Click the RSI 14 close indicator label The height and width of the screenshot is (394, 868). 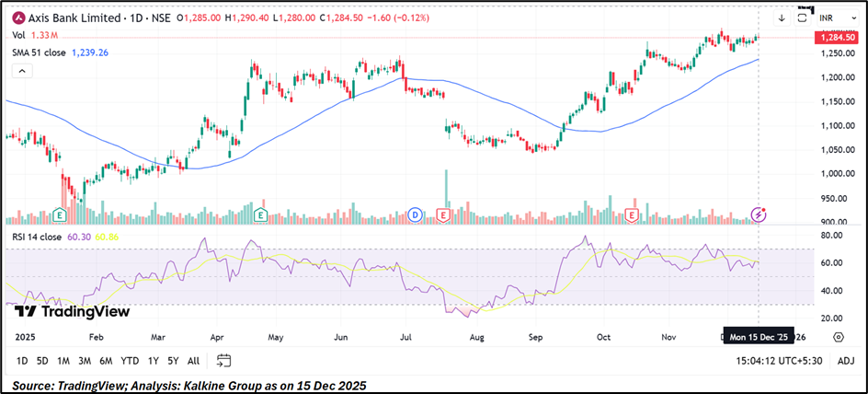[x=37, y=236]
